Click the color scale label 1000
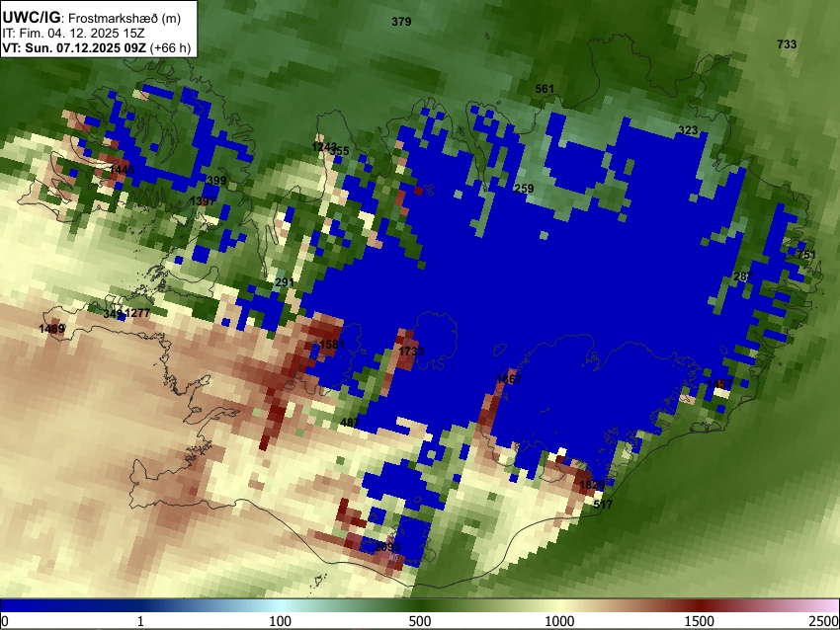840x630 pixels. click(559, 621)
